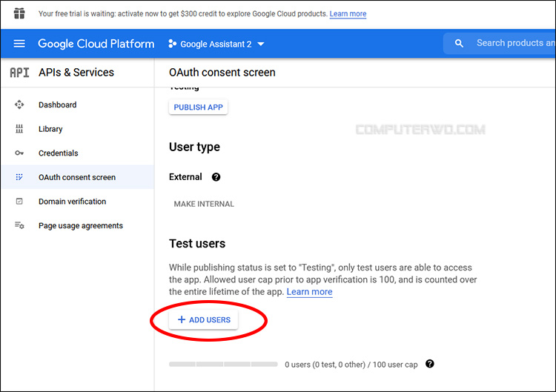Image resolution: width=556 pixels, height=392 pixels.
Task: Select OAuth consent screen menu item
Action: (77, 177)
